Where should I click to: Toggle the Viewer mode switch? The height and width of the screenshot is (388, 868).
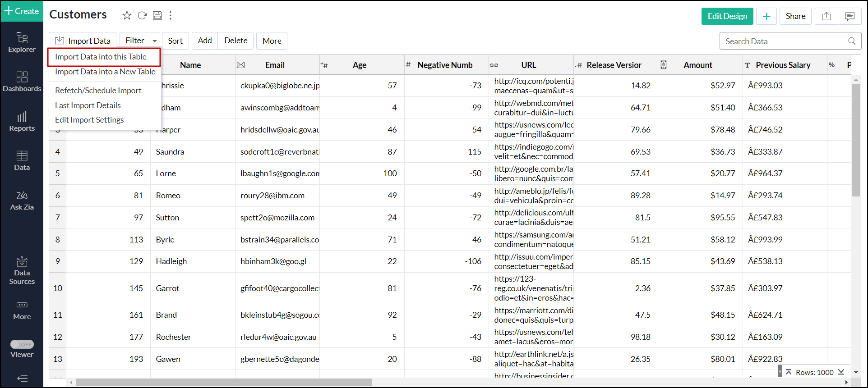[x=22, y=344]
